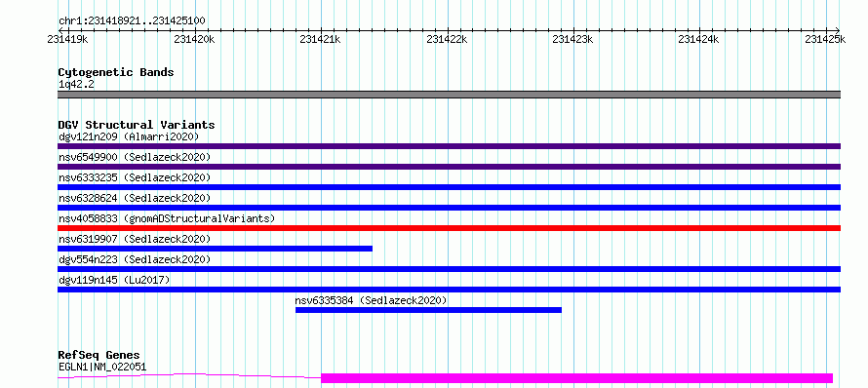This screenshot has width=868, height=388.
Task: Click the nsv6335384 (Sedlazeck2020) label
Action: [x=371, y=300]
